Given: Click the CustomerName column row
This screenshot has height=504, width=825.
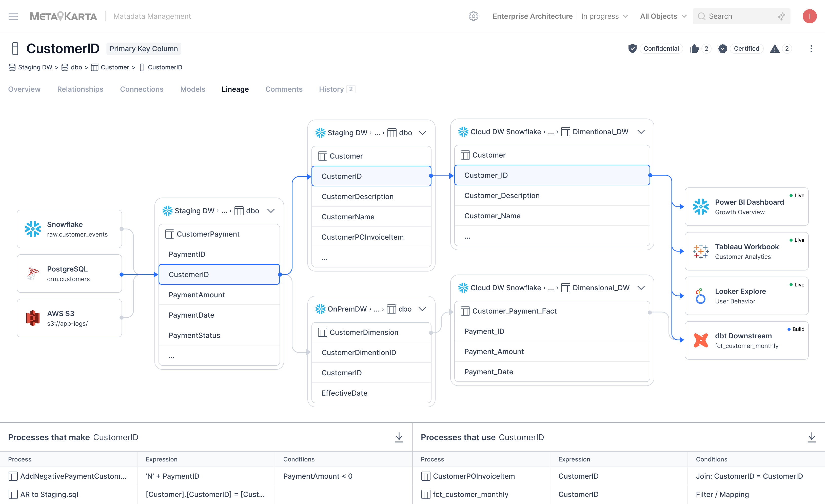Looking at the screenshot, I should point(371,217).
